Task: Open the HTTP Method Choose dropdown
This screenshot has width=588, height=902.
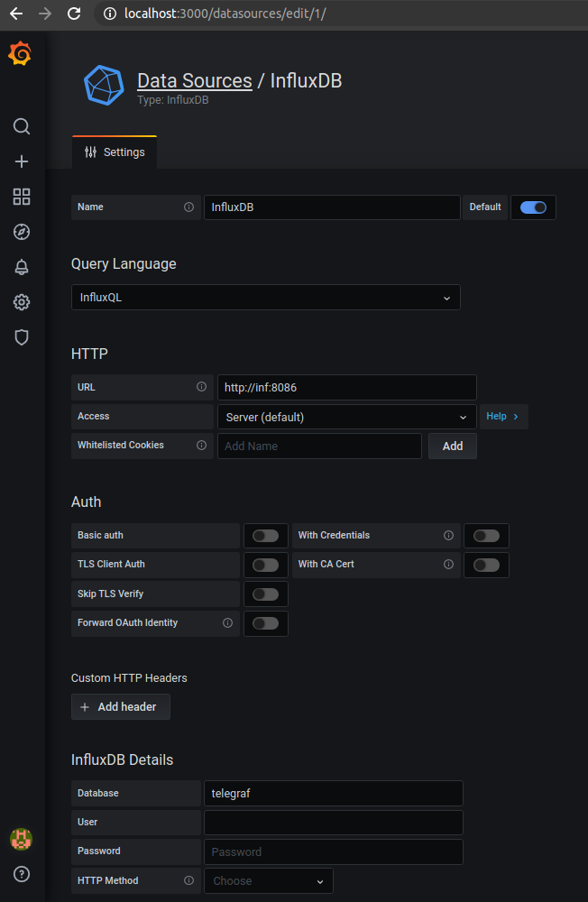Action: coord(269,880)
